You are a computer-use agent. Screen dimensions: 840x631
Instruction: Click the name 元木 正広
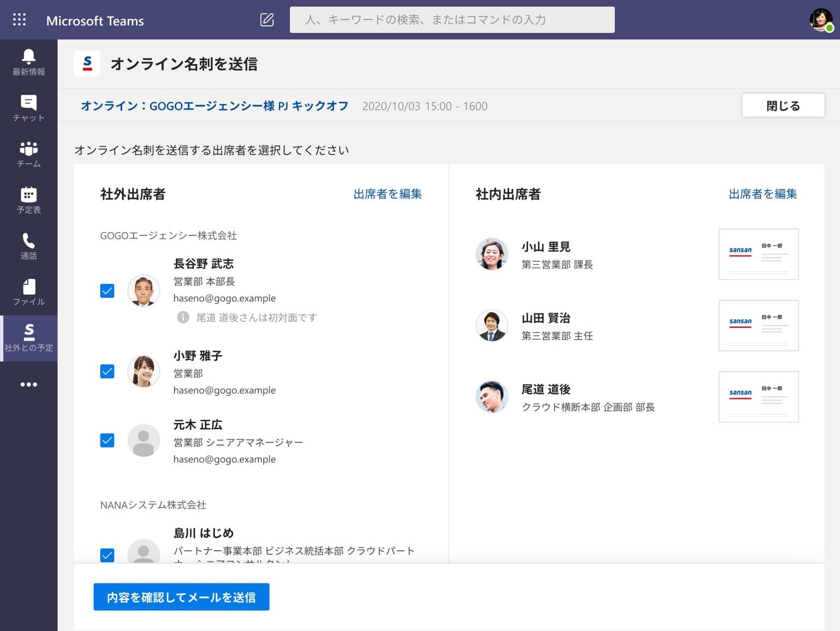pyautogui.click(x=198, y=425)
